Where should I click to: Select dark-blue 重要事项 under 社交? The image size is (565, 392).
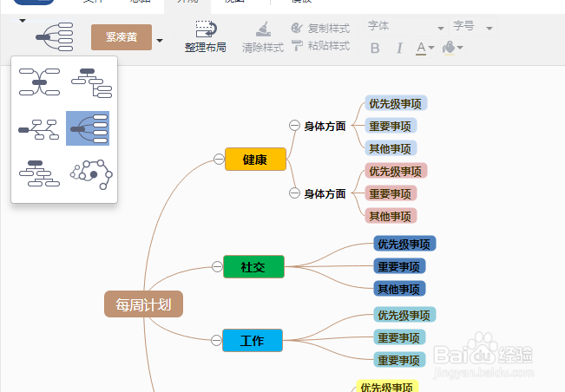[399, 266]
